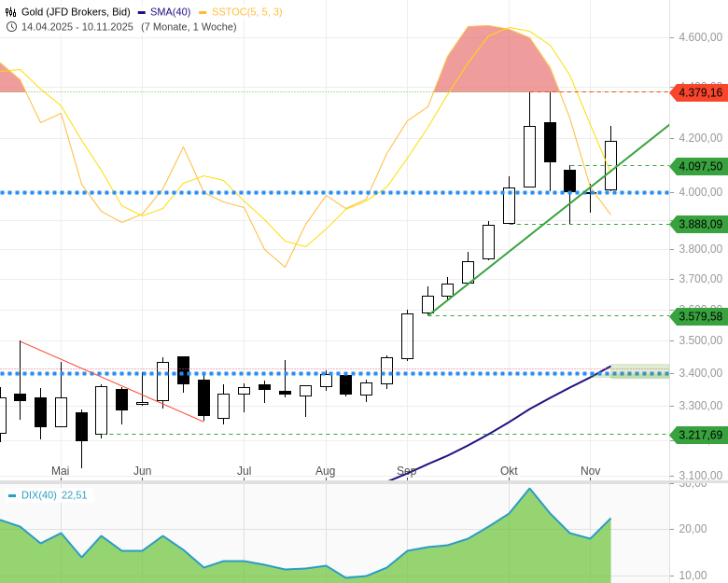Click the red overbought stochastic shaded area
728x583 pixels.
pyautogui.click(x=495, y=65)
